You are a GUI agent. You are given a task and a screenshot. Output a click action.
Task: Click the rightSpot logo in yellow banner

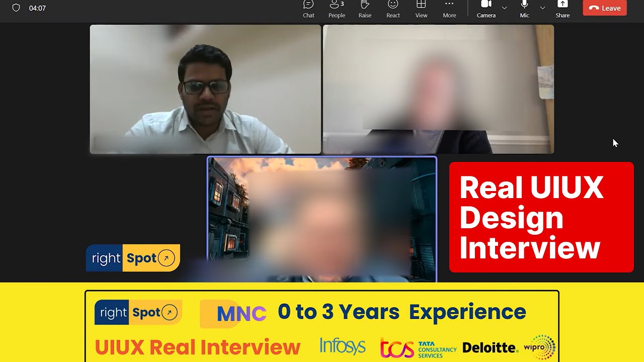click(x=138, y=312)
